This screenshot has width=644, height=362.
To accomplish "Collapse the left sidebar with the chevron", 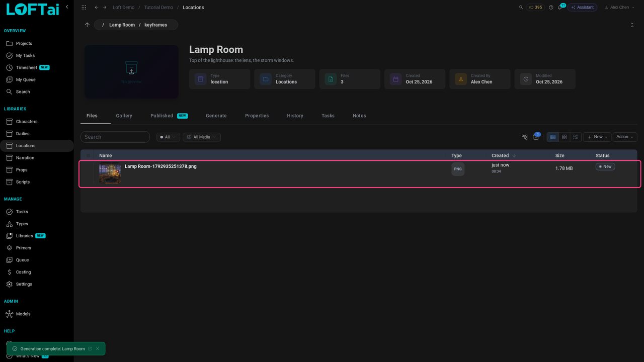I will tap(67, 7).
